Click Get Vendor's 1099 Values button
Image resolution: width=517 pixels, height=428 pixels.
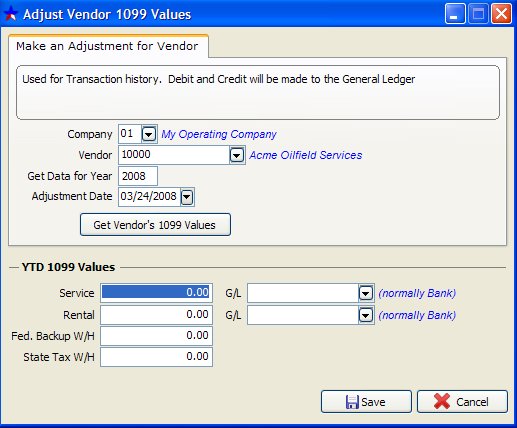[x=155, y=225]
